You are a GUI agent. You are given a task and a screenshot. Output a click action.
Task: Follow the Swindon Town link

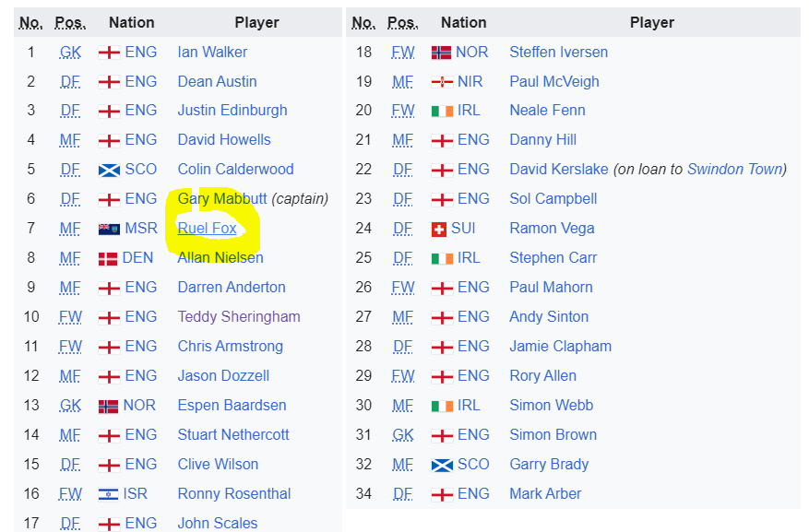tap(734, 169)
